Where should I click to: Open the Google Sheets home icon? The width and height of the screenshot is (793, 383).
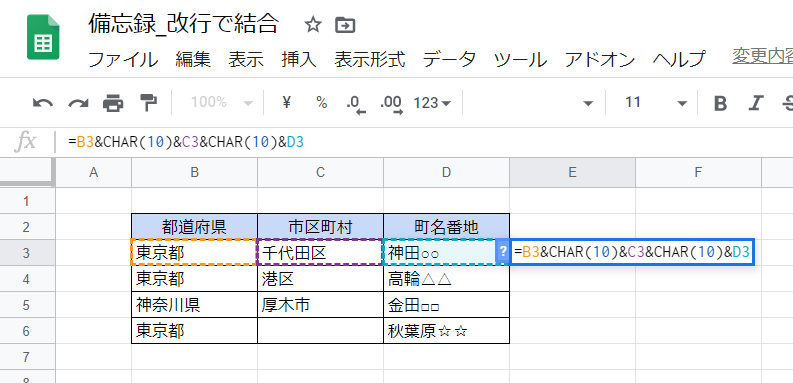[43, 37]
